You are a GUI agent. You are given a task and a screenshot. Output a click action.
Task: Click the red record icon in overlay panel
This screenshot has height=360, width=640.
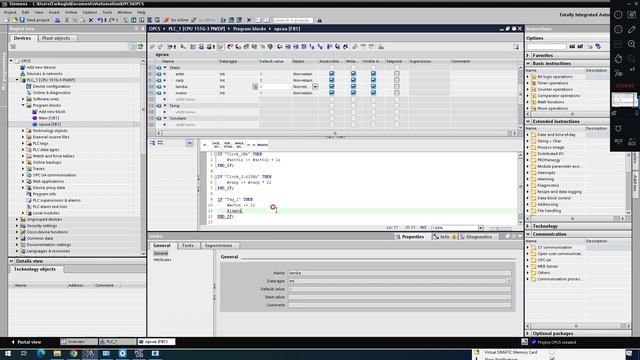click(618, 29)
